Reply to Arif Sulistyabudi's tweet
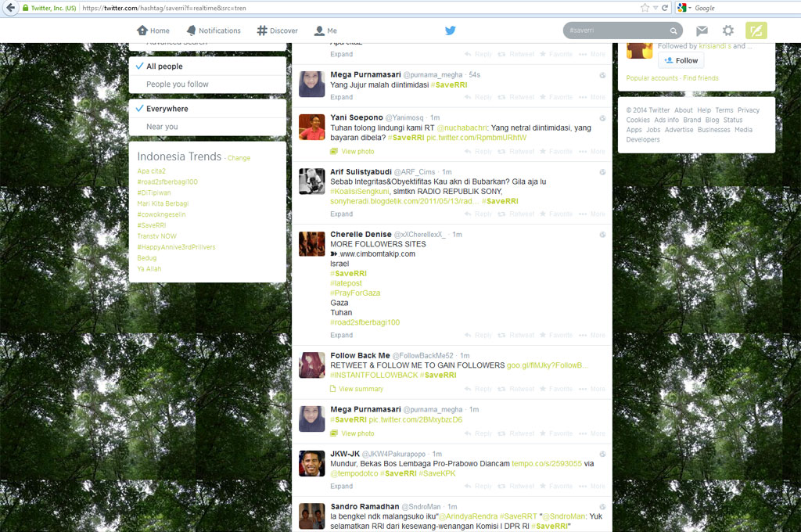The height and width of the screenshot is (532, 801). [478, 214]
